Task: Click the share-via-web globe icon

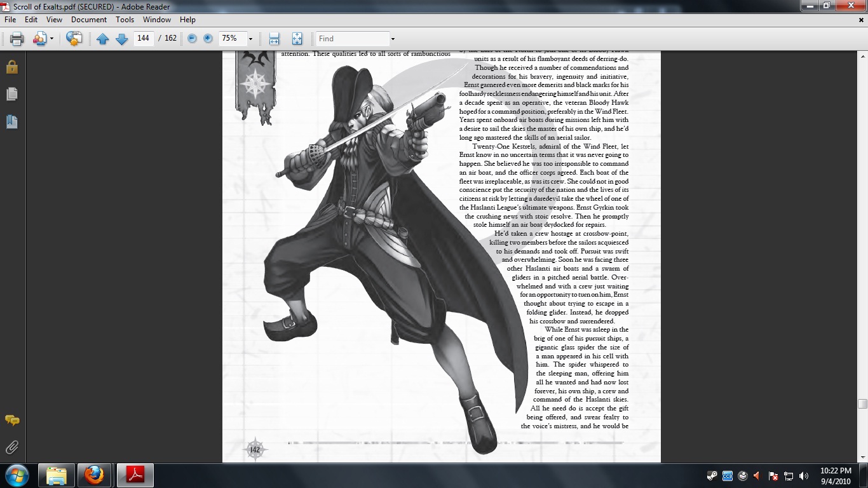Action: tap(74, 39)
